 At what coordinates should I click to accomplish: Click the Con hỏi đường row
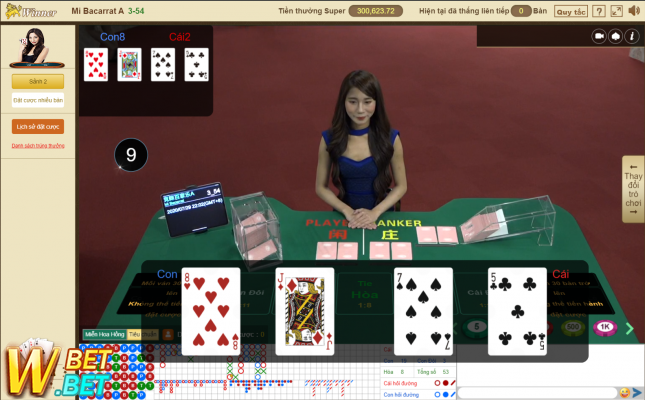(419, 395)
